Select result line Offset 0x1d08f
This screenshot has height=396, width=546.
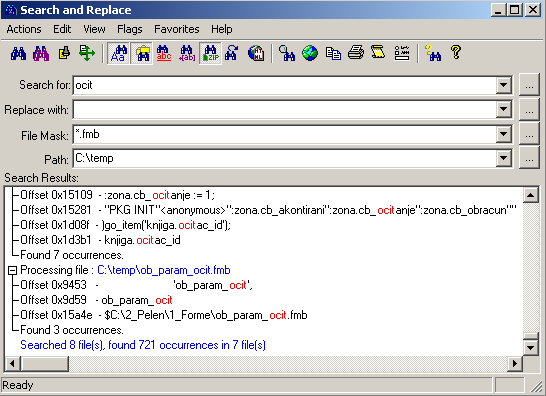125,225
